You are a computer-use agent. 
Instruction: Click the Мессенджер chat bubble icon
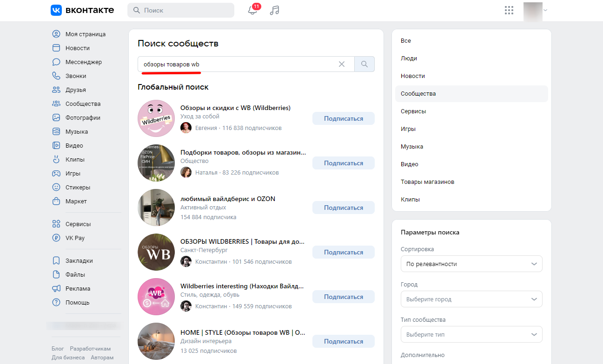pos(56,62)
